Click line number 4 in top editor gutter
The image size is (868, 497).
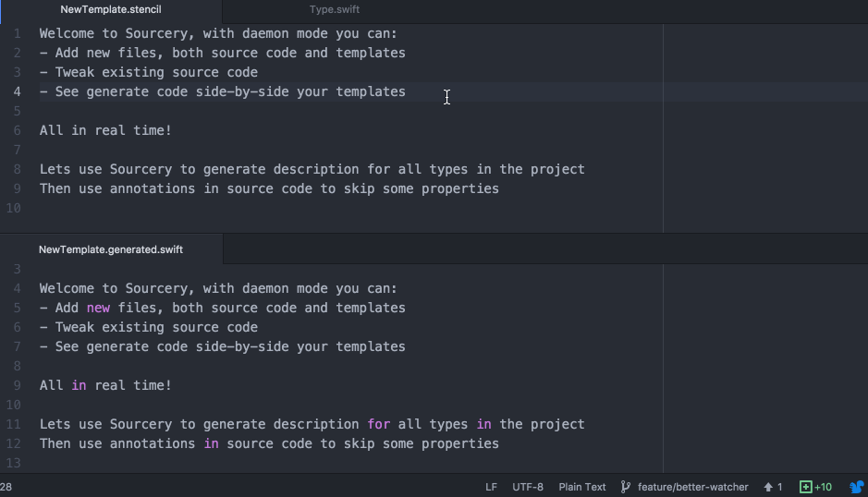(x=17, y=91)
